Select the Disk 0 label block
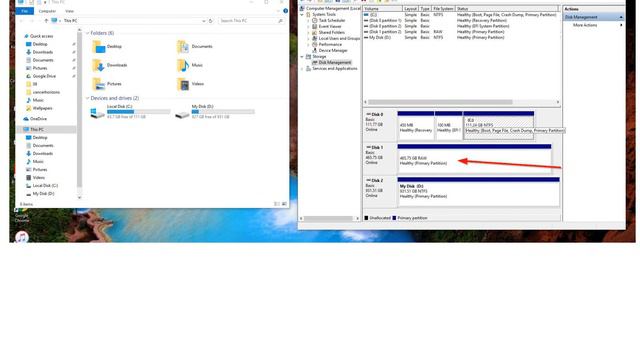 tap(380, 125)
